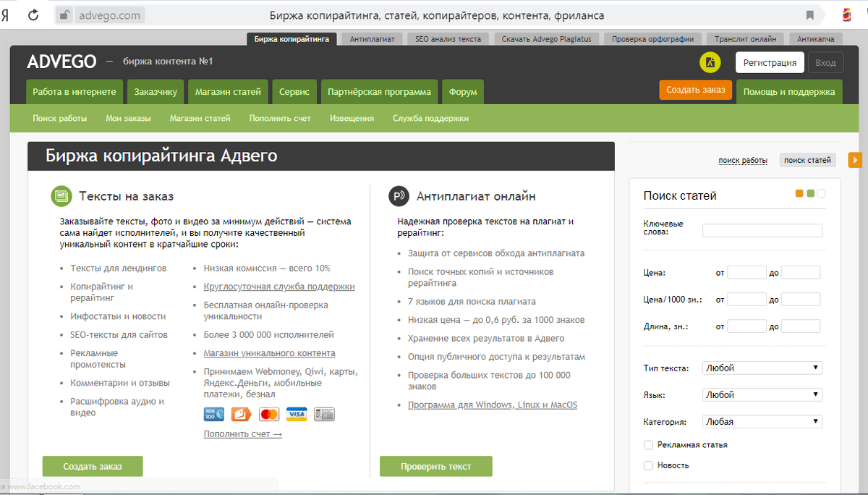Open the 'Сервис' menu
Viewport: 868px width, 495px height.
294,92
